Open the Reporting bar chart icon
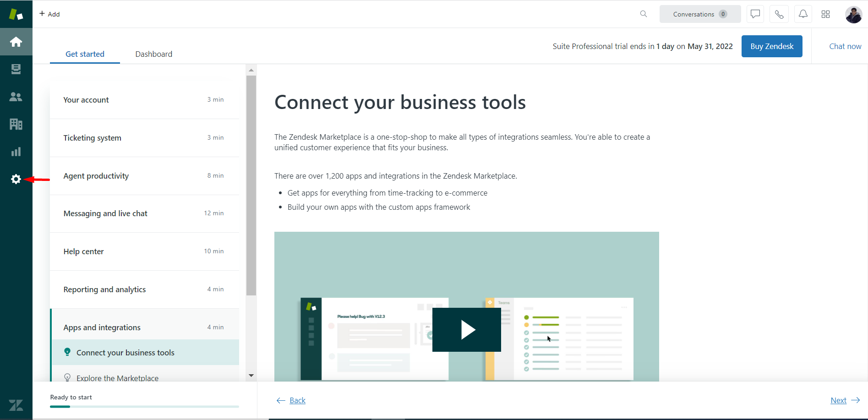868x420 pixels. [x=16, y=152]
